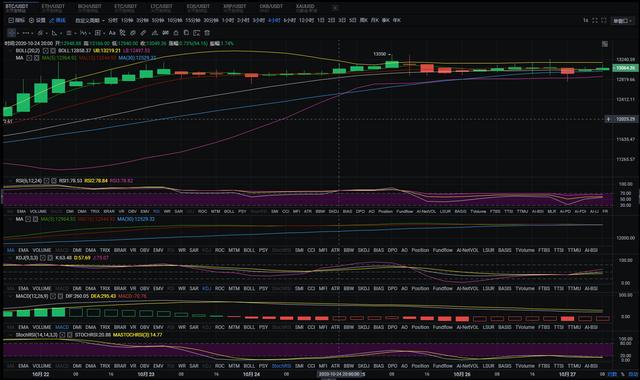Click the percent % scale toggle at bottom right

click(x=622, y=374)
